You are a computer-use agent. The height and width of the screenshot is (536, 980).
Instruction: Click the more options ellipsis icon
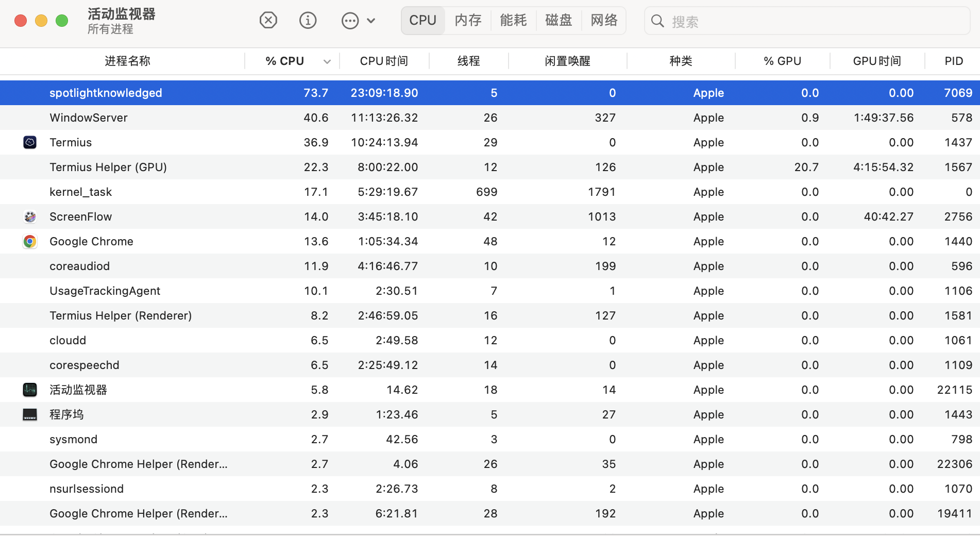click(x=350, y=21)
